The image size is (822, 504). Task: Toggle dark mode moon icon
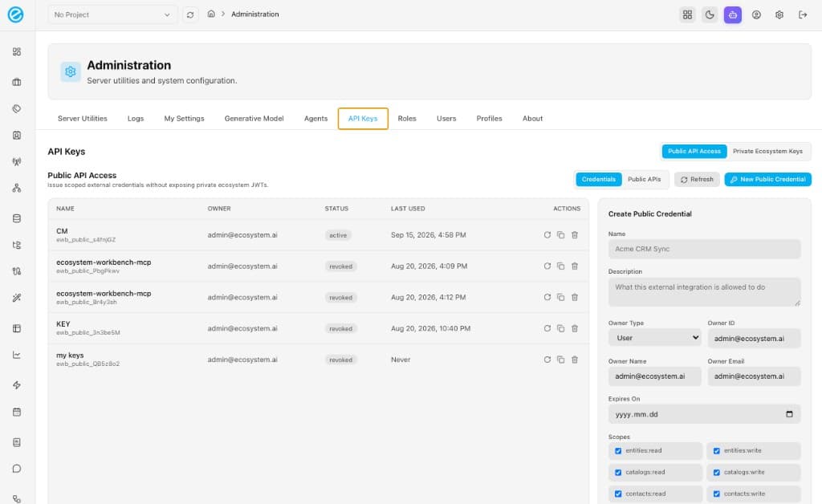pos(710,14)
